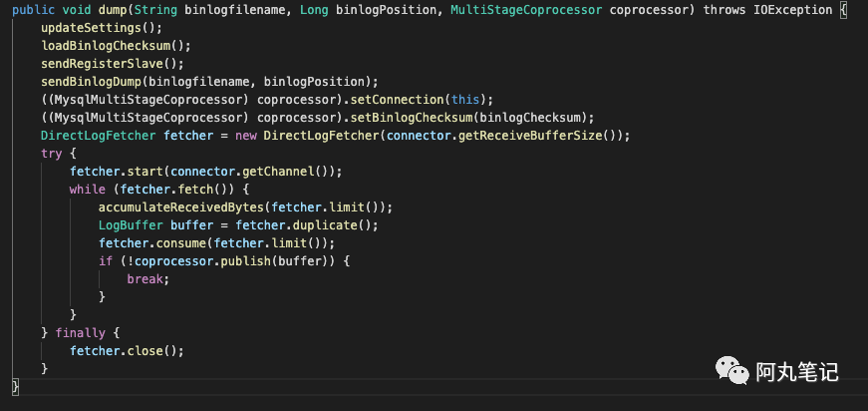
Task: Click the "public" modifier keyword
Action: pos(33,10)
